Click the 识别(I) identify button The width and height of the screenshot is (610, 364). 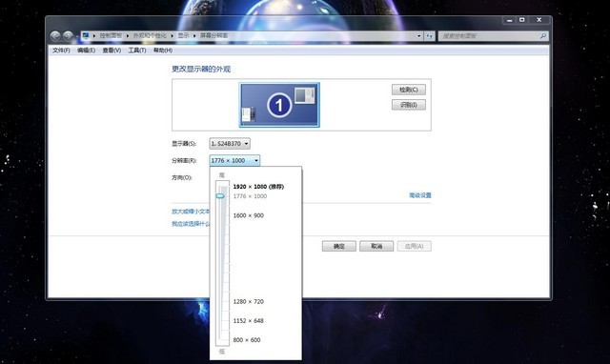click(409, 105)
